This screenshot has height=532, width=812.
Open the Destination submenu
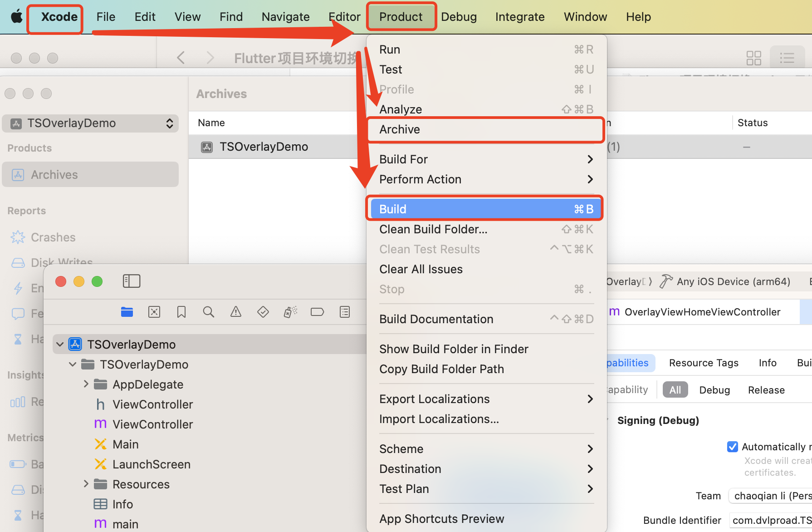pos(486,469)
